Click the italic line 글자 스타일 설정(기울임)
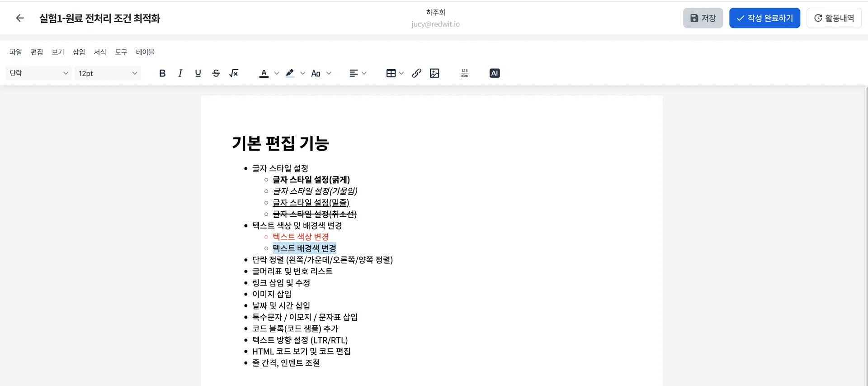Viewport: 868px width, 386px height. click(315, 191)
